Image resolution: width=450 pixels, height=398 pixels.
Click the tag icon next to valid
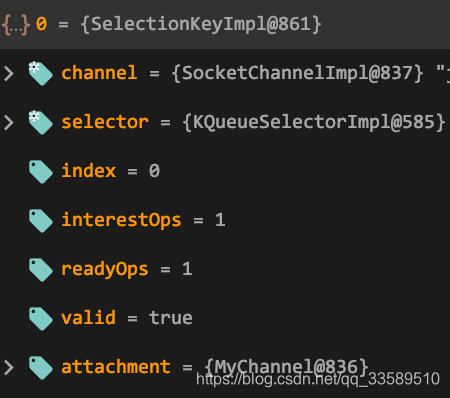(x=41, y=319)
